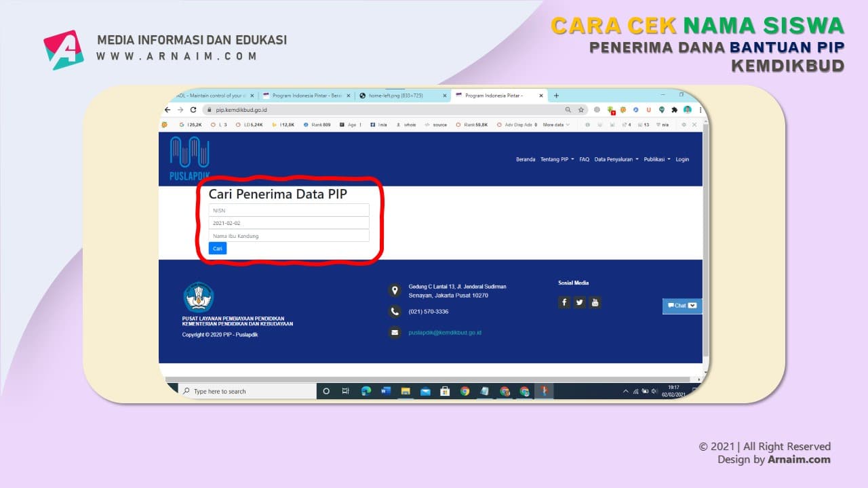Click the volume icon in system tray
The height and width of the screenshot is (488, 868).
pyautogui.click(x=654, y=391)
